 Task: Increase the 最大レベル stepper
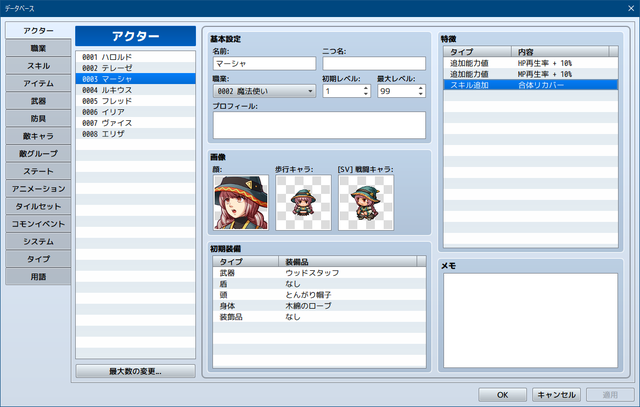click(x=420, y=88)
